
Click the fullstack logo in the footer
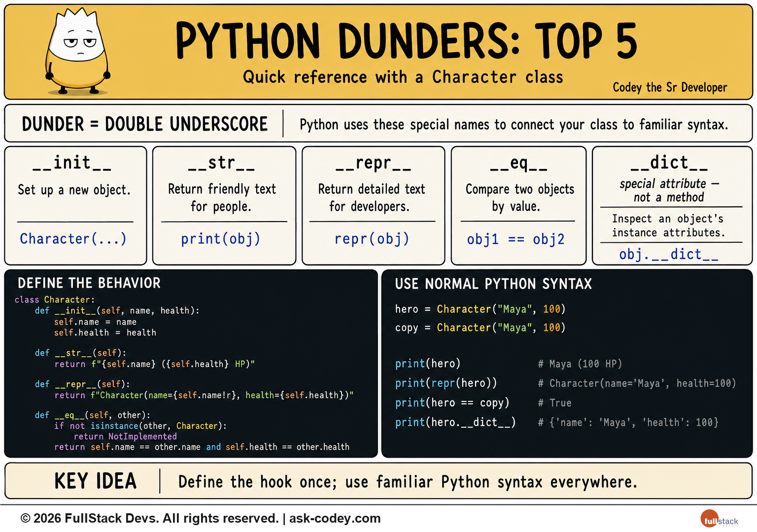coord(719,519)
